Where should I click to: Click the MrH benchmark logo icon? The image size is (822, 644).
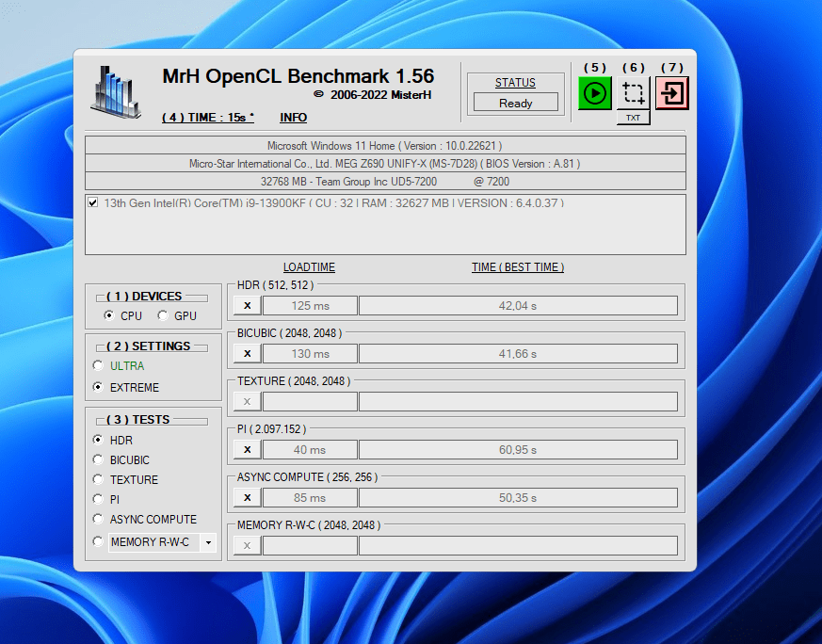click(115, 91)
